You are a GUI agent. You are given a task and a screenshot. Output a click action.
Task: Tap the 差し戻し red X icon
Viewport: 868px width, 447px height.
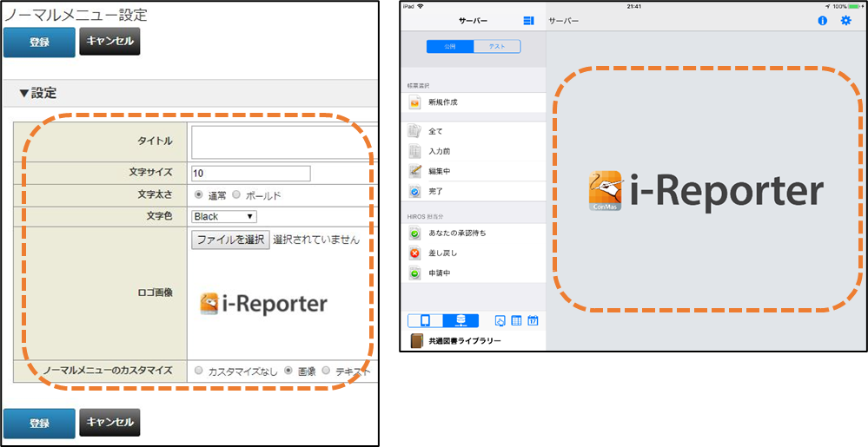(414, 253)
